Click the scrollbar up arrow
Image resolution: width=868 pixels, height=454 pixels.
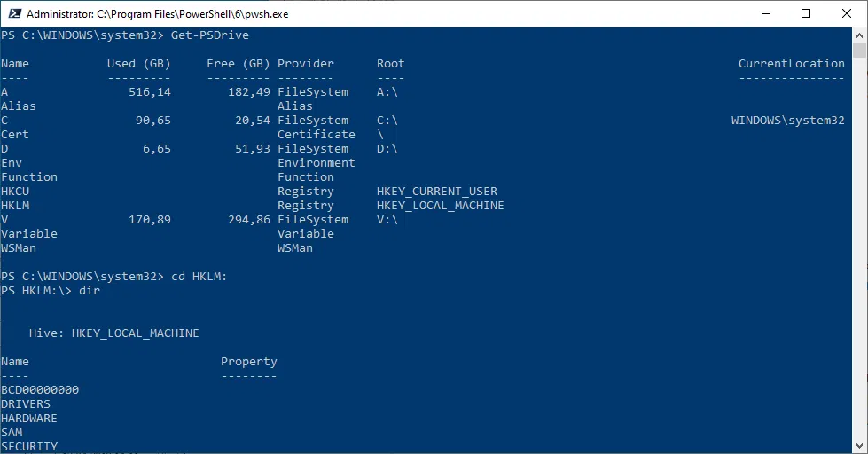pos(860,35)
